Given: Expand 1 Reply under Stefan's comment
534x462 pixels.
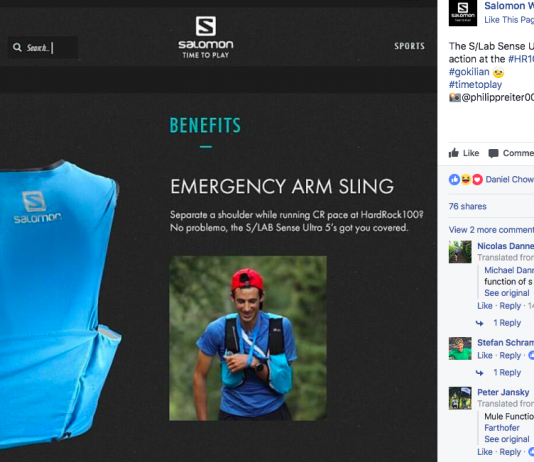Looking at the screenshot, I should [507, 372].
